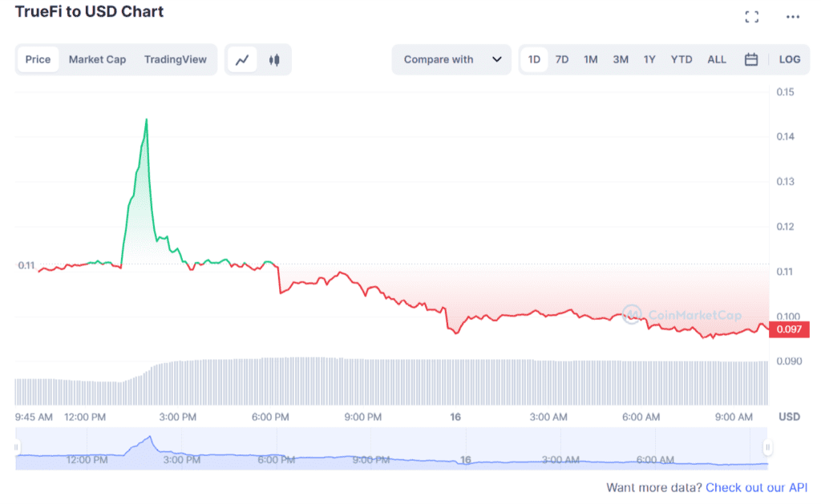This screenshot has height=504, width=821.
Task: Click the USD currency label
Action: click(x=789, y=417)
